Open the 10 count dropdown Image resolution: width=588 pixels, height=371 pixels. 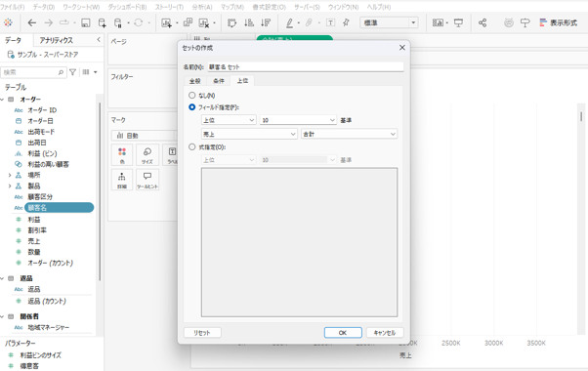pos(298,120)
